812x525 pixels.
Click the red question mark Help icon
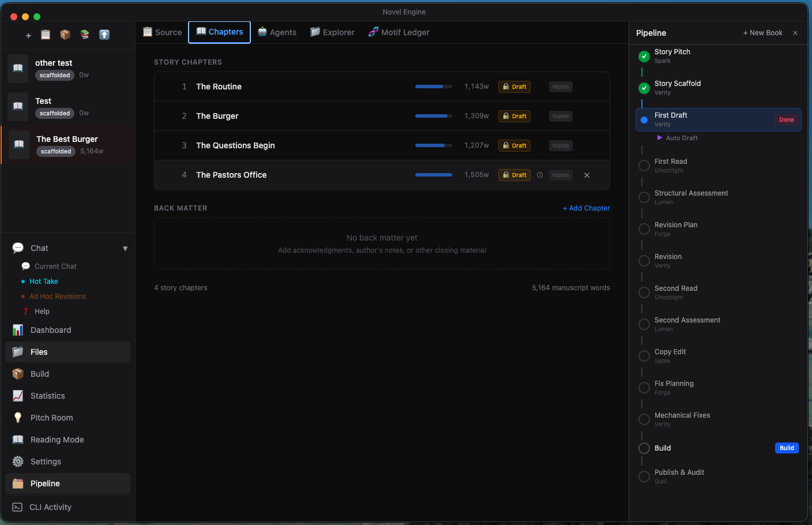tap(25, 312)
